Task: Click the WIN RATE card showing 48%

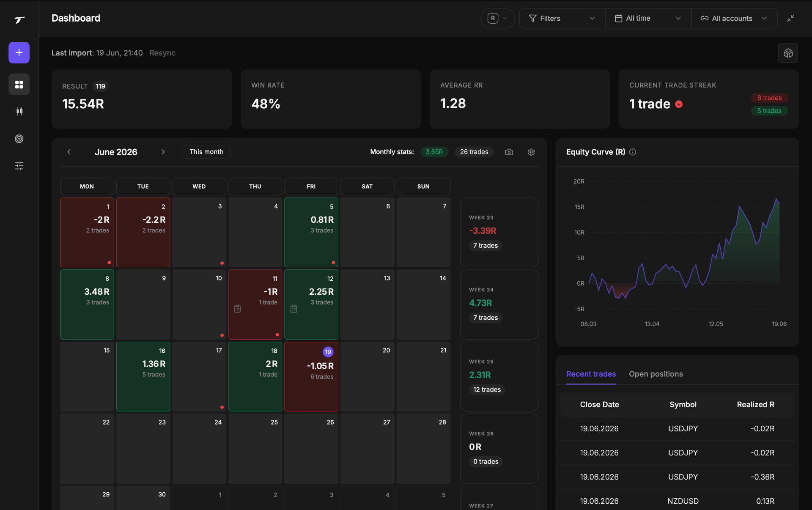Action: coord(331,99)
